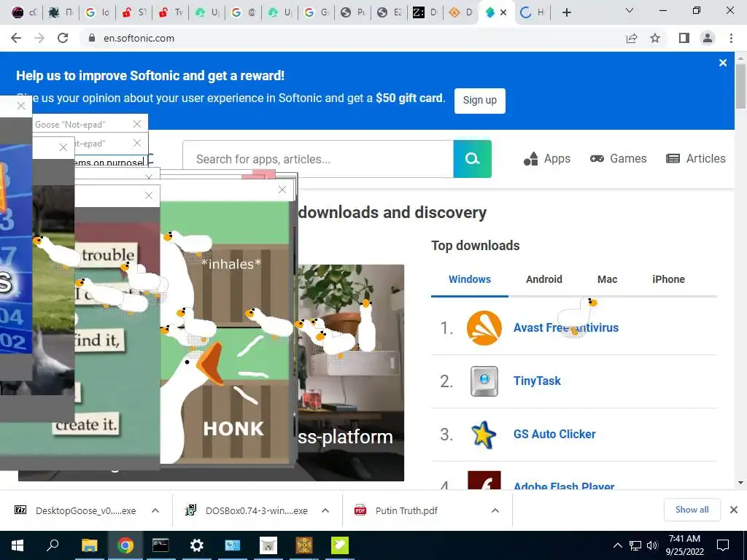Click the Sign up button in banner
Screen dimensions: 747x560
480,101
